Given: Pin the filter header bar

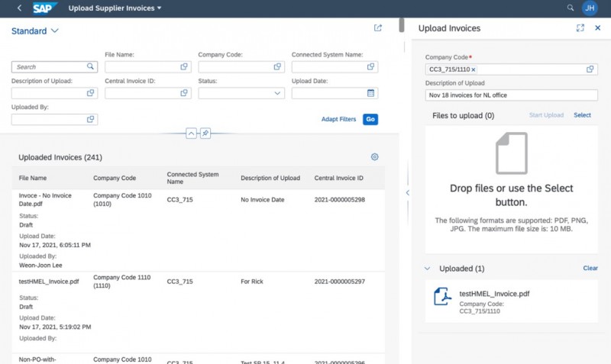Looking at the screenshot, I should click(205, 133).
